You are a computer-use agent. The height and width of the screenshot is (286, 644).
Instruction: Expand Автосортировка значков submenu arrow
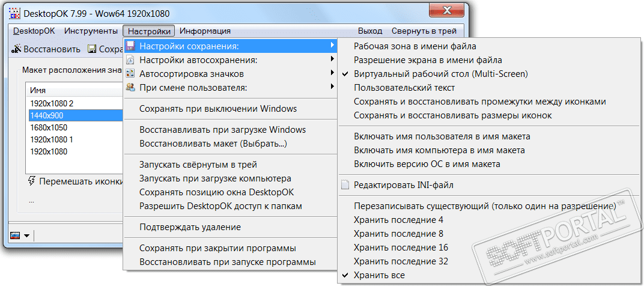(332, 73)
